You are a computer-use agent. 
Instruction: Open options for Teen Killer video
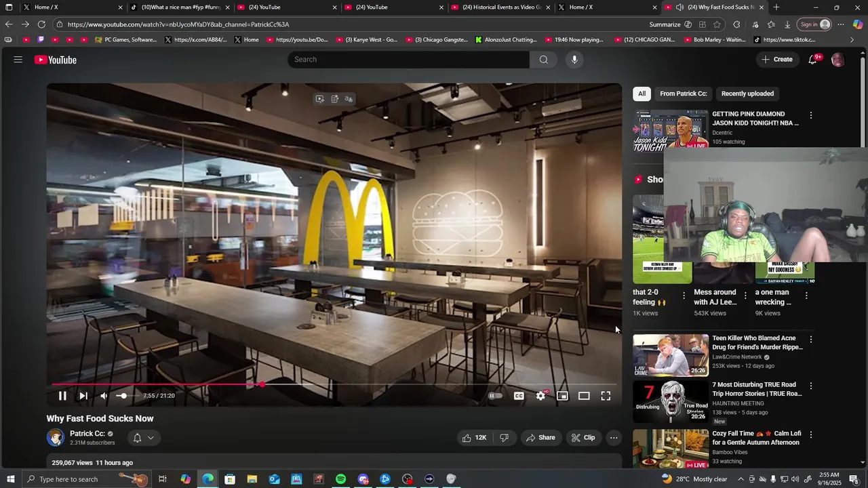(811, 339)
